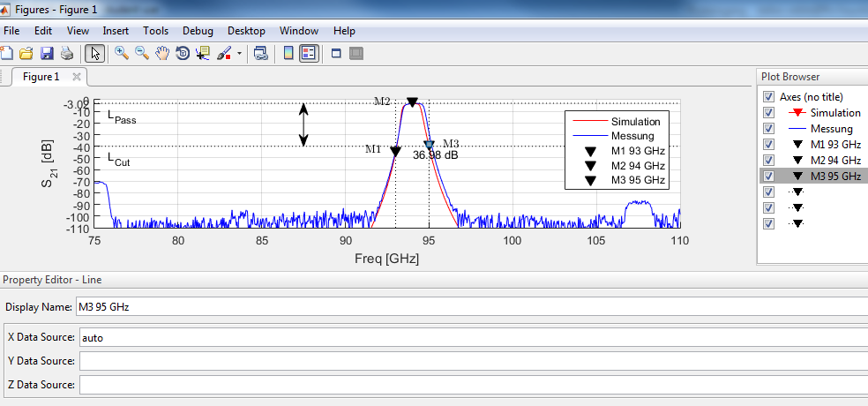Save the figure with the floppy disk icon
This screenshot has width=868, height=406.
tap(47, 53)
